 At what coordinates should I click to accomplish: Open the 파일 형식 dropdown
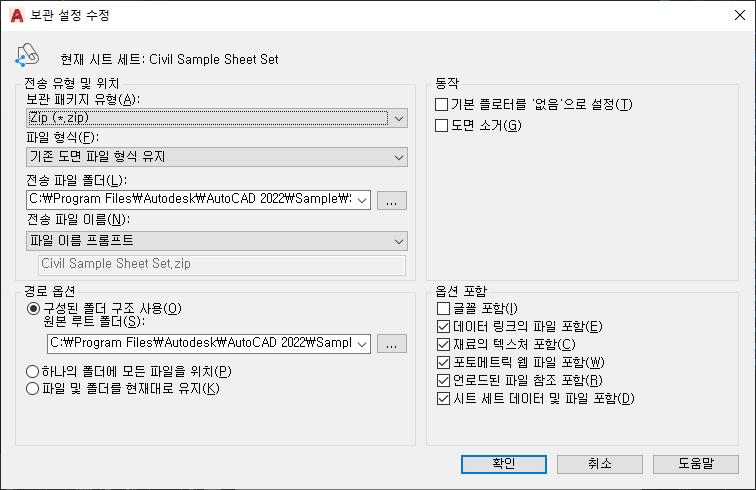(216, 157)
